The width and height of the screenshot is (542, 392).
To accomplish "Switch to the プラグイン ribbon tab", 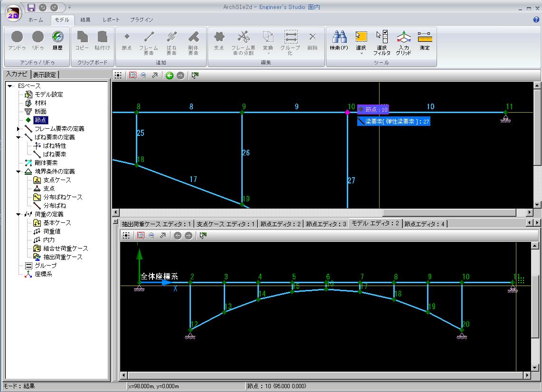I will click(142, 19).
